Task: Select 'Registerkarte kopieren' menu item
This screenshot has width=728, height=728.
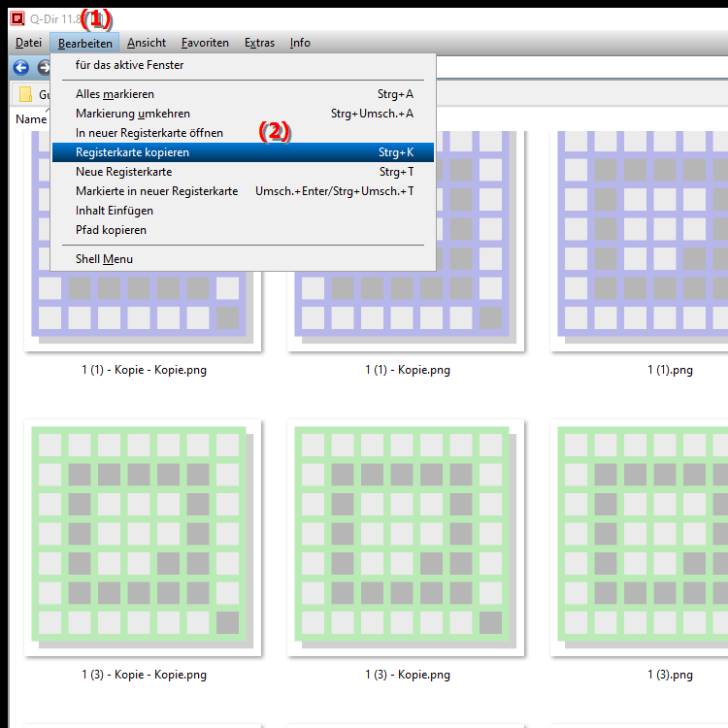Action: 243,152
